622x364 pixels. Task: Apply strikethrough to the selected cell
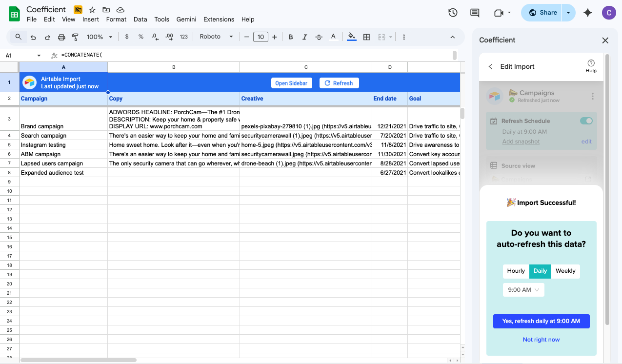[x=319, y=37]
